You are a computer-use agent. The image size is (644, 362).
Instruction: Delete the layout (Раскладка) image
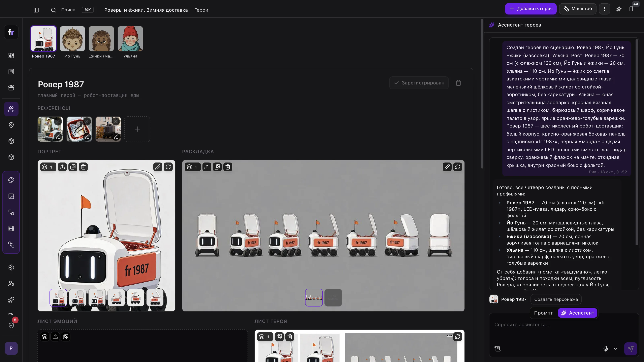[228, 167]
